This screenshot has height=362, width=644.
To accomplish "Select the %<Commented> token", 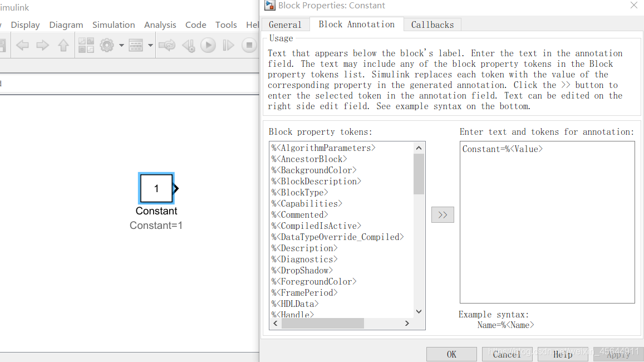I will click(300, 214).
